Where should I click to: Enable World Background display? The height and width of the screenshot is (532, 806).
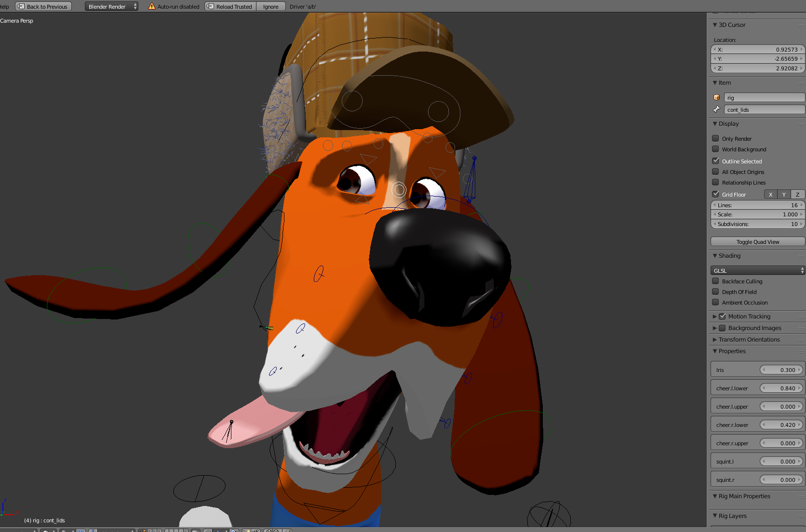(x=715, y=149)
